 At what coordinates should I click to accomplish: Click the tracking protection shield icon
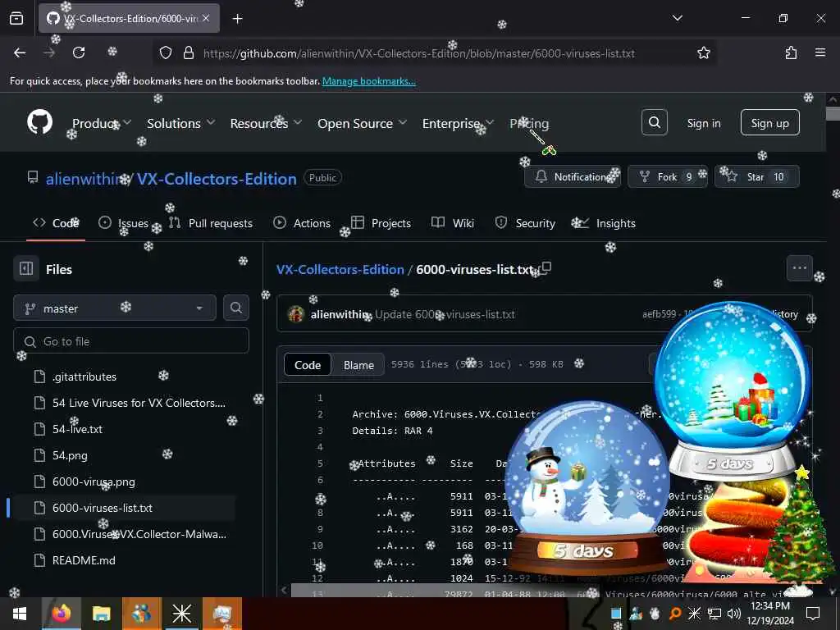[166, 52]
